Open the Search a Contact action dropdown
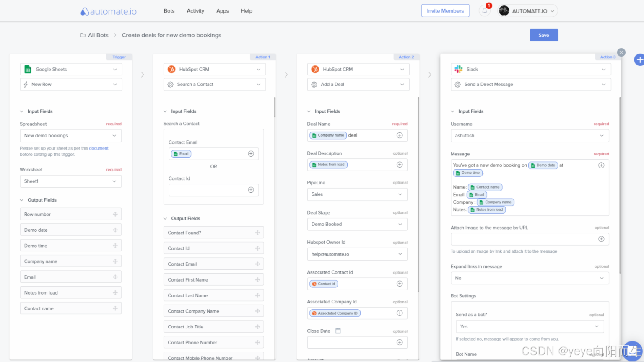 coord(215,84)
